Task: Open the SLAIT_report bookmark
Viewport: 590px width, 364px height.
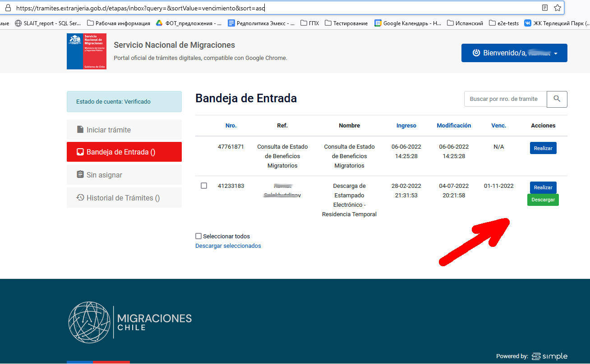Action: tap(48, 23)
